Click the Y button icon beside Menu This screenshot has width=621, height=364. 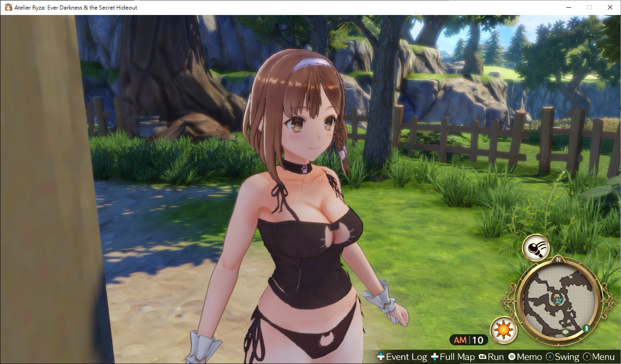coord(587,357)
